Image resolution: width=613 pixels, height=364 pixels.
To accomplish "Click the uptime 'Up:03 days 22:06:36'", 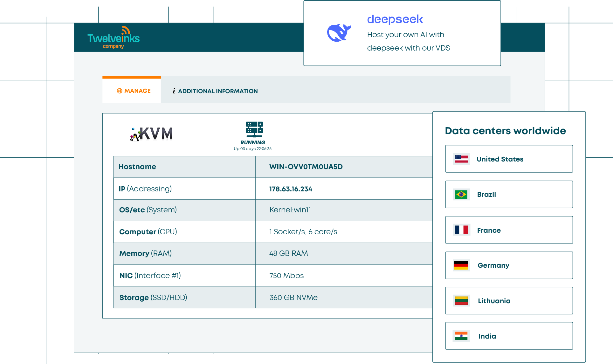I will 253,149.
